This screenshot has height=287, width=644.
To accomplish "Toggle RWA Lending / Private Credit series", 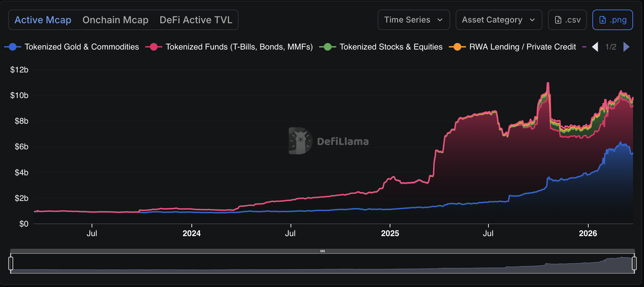I will pos(522,47).
